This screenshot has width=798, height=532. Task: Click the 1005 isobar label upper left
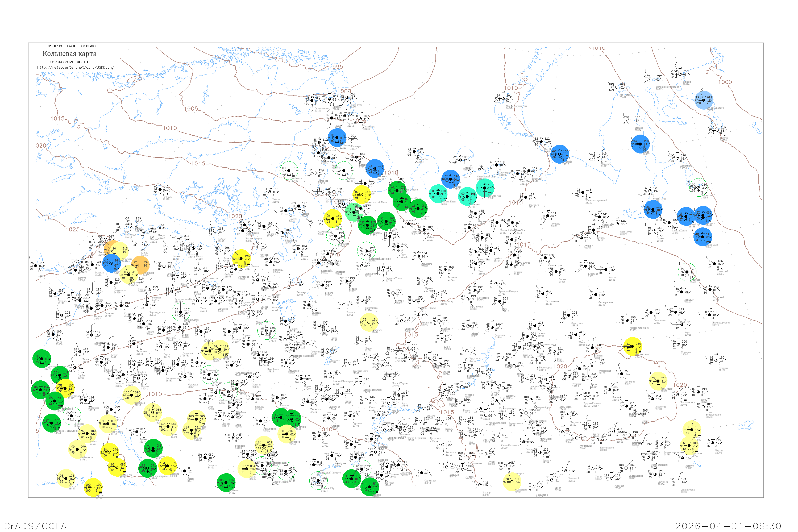pos(191,109)
